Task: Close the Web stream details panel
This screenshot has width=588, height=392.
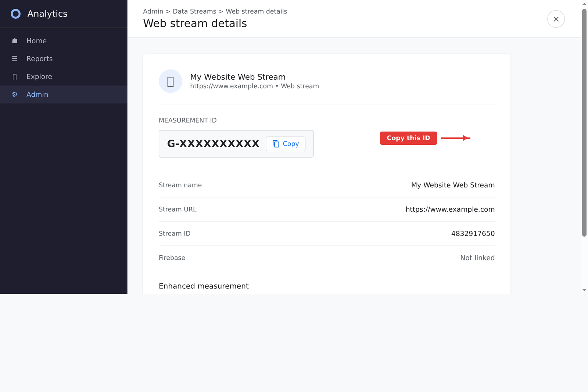Action: pyautogui.click(x=556, y=19)
